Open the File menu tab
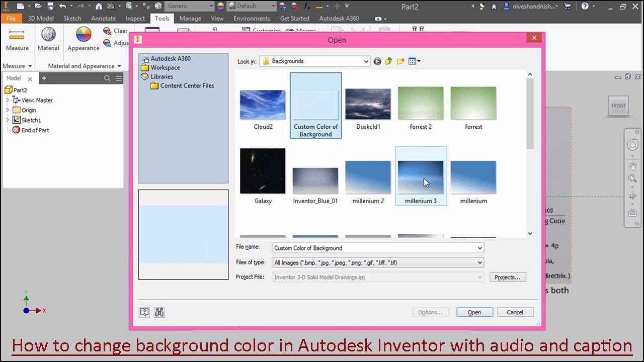644x362 pixels. point(11,18)
